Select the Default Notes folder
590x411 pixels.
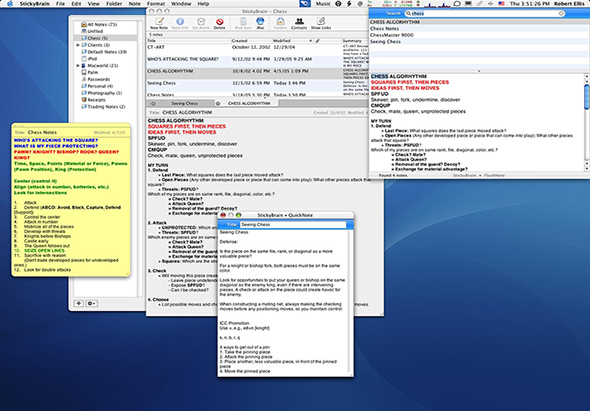[104, 52]
